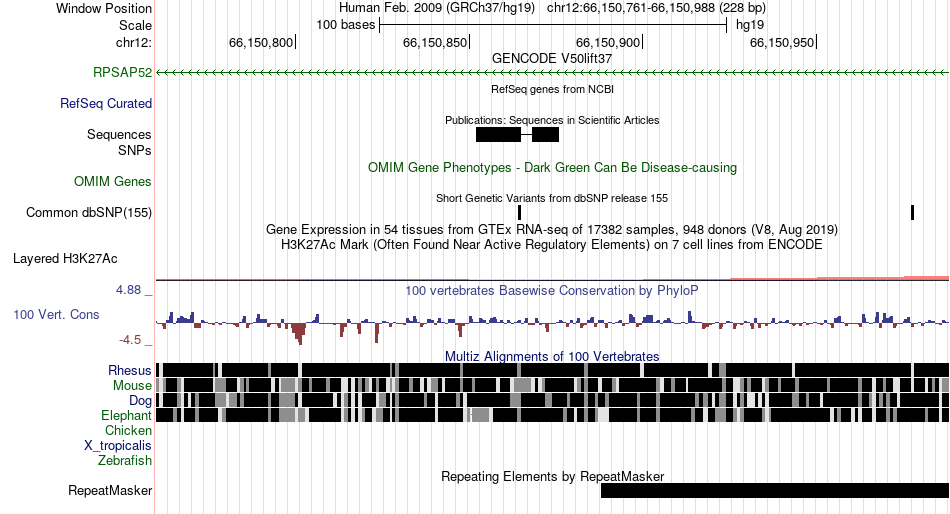Click Multiz Alignments of 100 Vertebrates title
This screenshot has width=950, height=514.
pos(552,356)
